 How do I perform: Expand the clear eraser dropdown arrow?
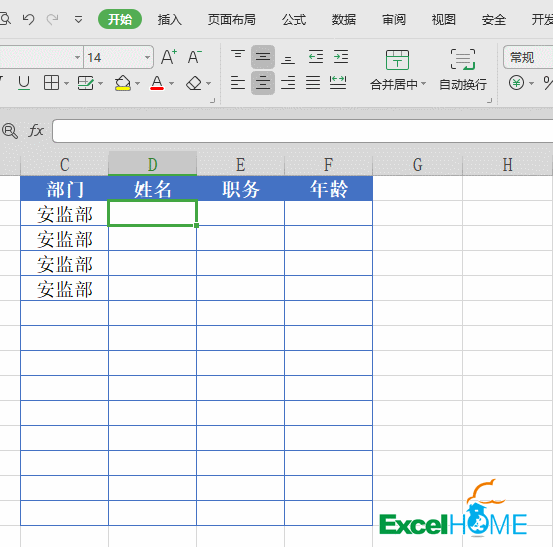click(209, 84)
